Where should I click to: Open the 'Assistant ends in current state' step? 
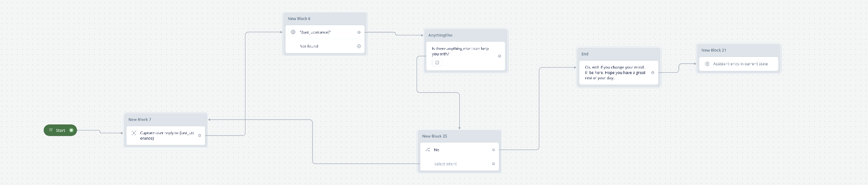(738, 64)
